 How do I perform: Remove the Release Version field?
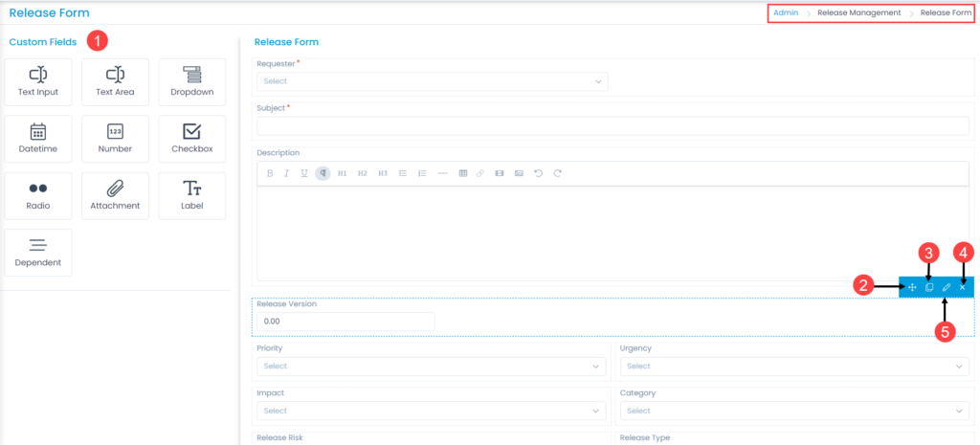(x=963, y=287)
